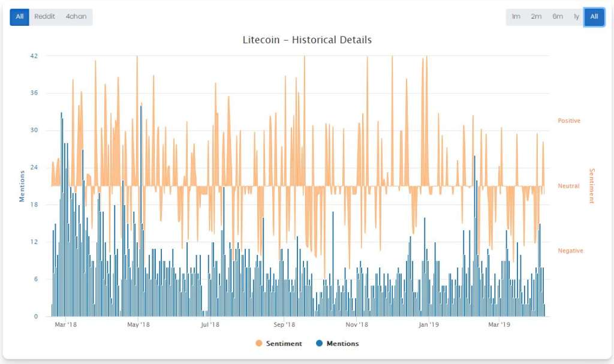Set time range to 1y
Viewport: 614px width, 364px height.
[x=576, y=17]
